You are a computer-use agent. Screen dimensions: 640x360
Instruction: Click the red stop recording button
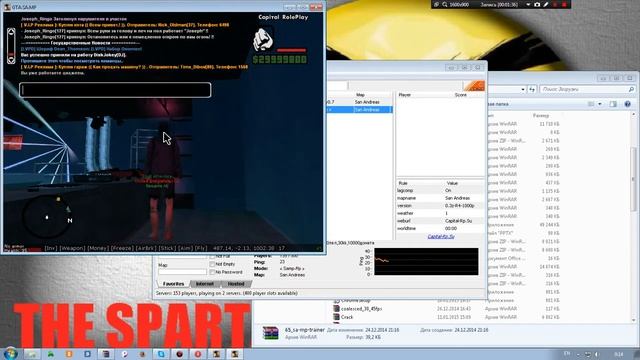[564, 4]
